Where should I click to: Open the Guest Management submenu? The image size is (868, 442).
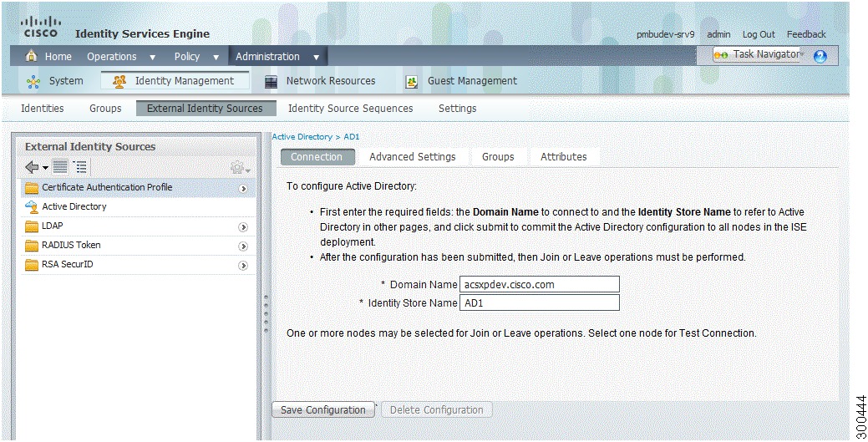tap(472, 81)
